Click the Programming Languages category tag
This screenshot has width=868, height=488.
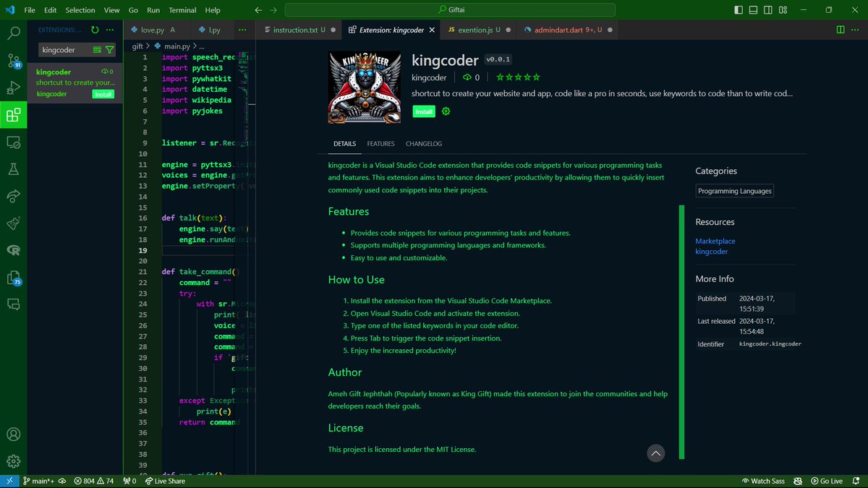tap(735, 191)
